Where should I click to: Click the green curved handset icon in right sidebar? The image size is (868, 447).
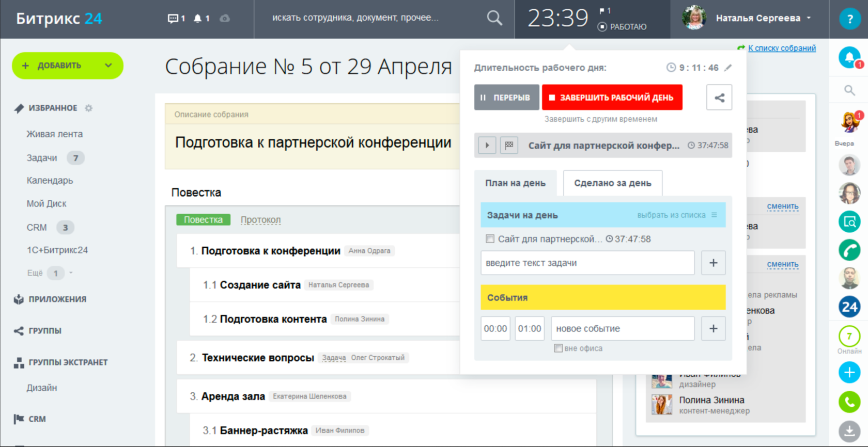[x=849, y=250]
